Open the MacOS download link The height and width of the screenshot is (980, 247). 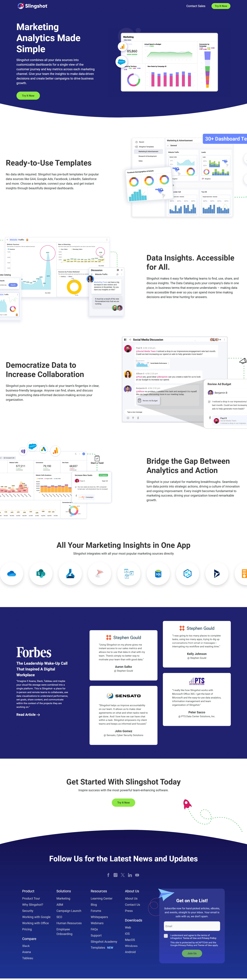[x=130, y=940]
